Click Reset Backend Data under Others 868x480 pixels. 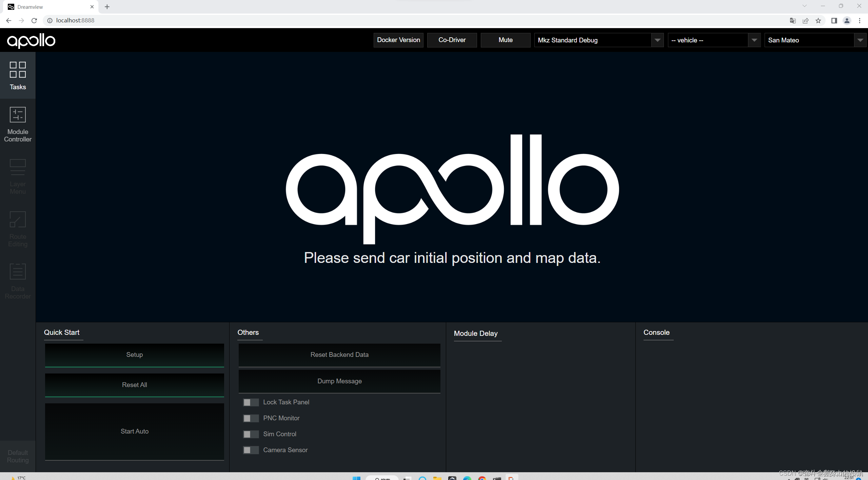pyautogui.click(x=339, y=354)
